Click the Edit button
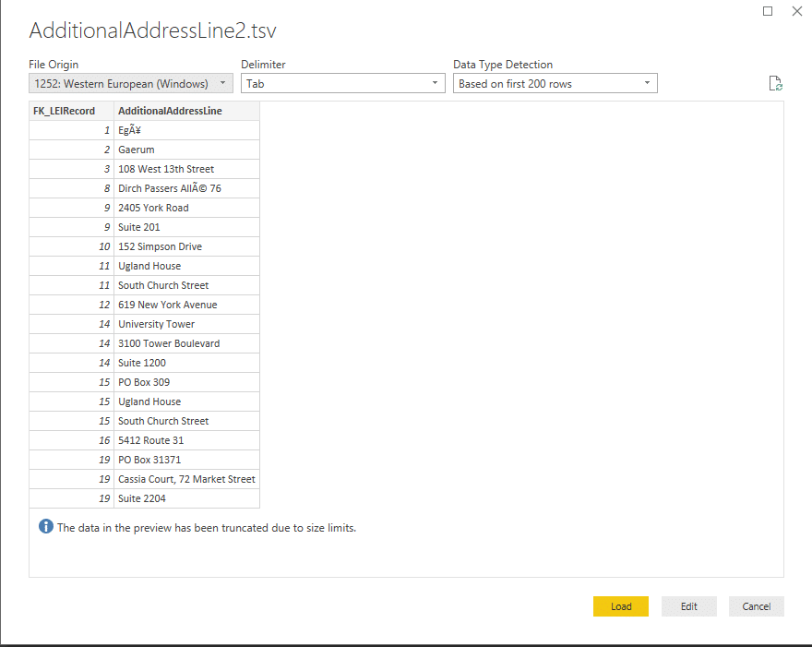This screenshot has width=812, height=647. (688, 606)
